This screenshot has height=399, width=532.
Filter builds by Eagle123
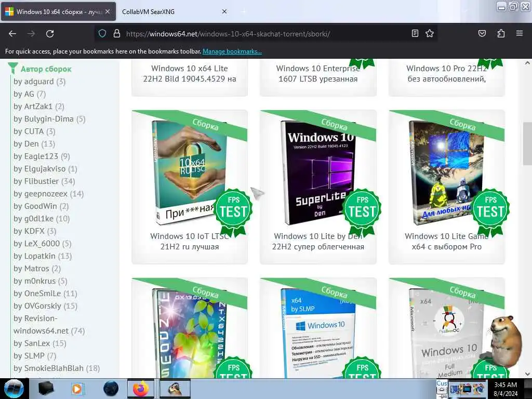[42, 156]
